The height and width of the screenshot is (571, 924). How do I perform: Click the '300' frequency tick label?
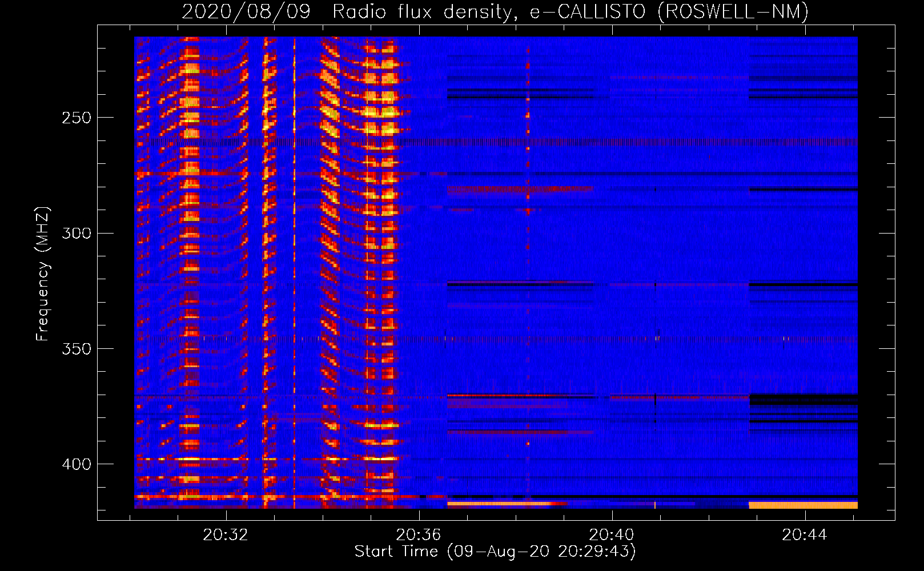click(77, 233)
